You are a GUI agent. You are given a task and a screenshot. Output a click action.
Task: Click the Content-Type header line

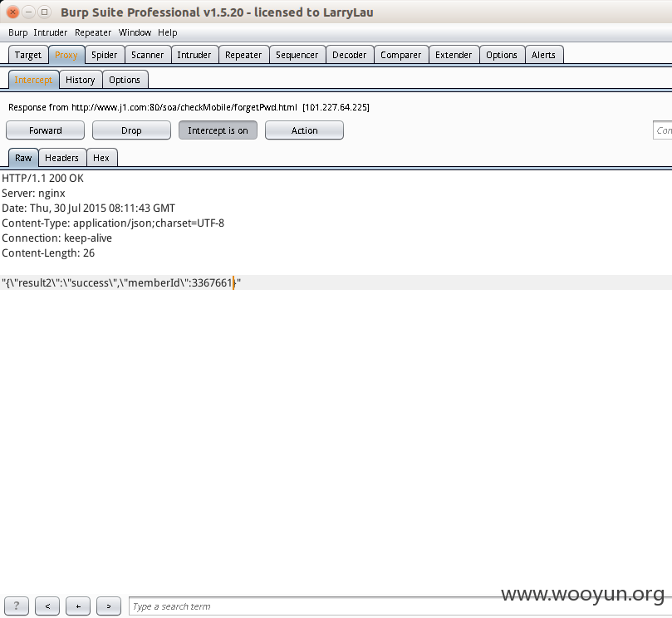pos(113,223)
